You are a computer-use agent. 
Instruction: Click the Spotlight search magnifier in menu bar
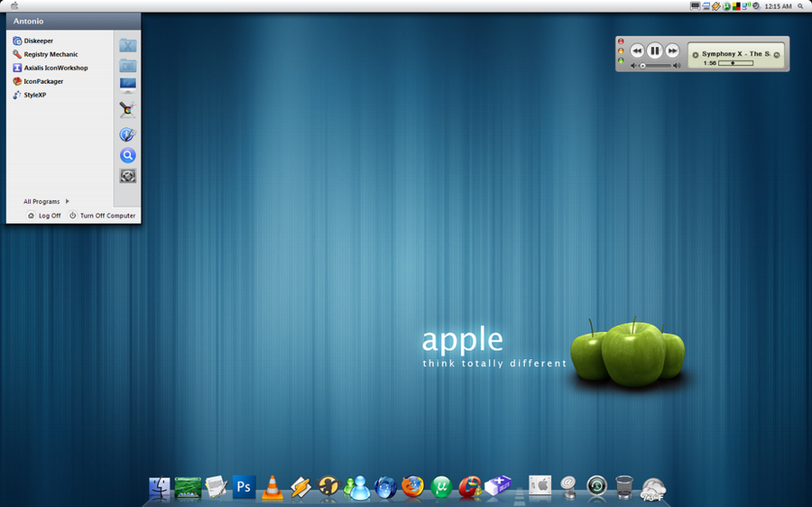800,6
